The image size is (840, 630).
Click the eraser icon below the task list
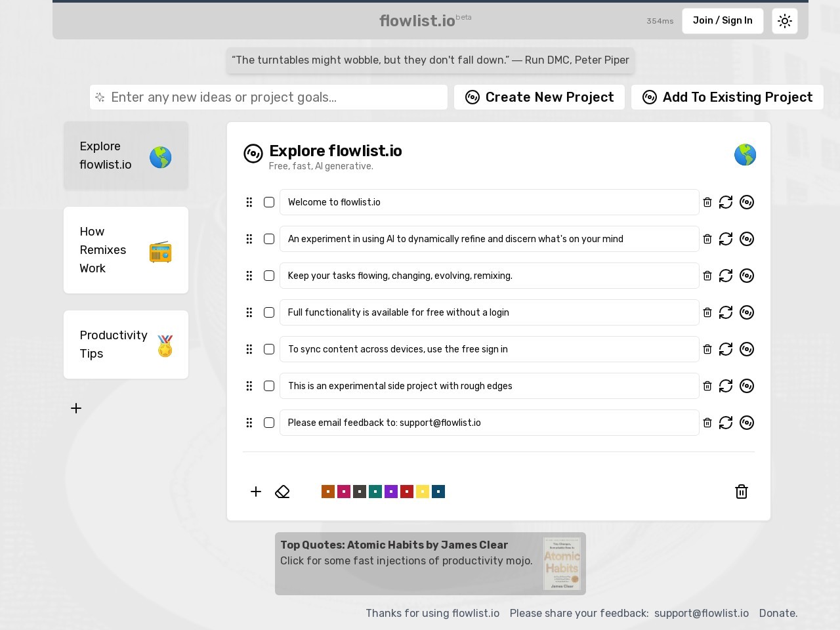click(282, 492)
